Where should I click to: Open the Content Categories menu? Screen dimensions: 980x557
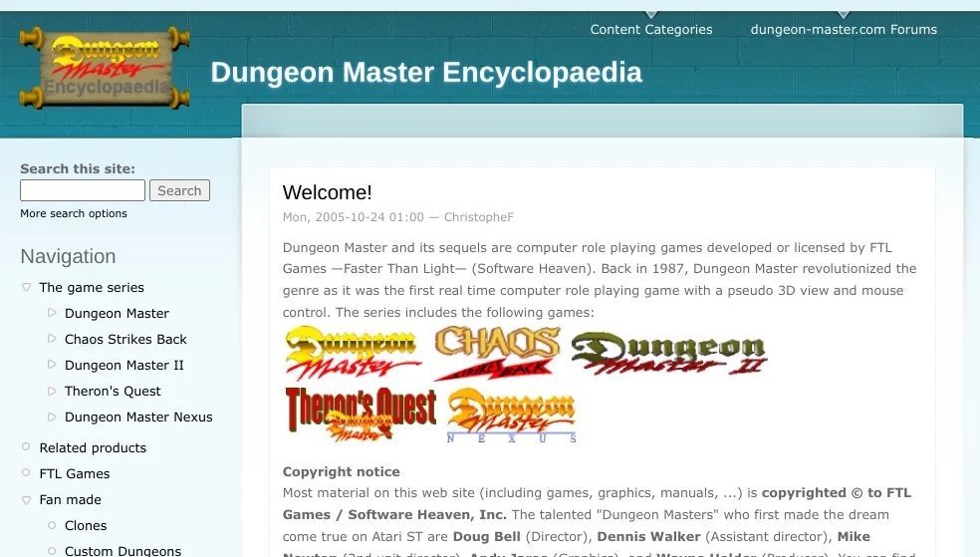[x=650, y=30]
